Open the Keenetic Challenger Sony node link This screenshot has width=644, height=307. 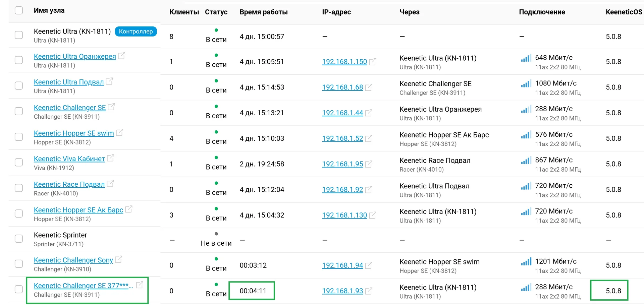73,260
